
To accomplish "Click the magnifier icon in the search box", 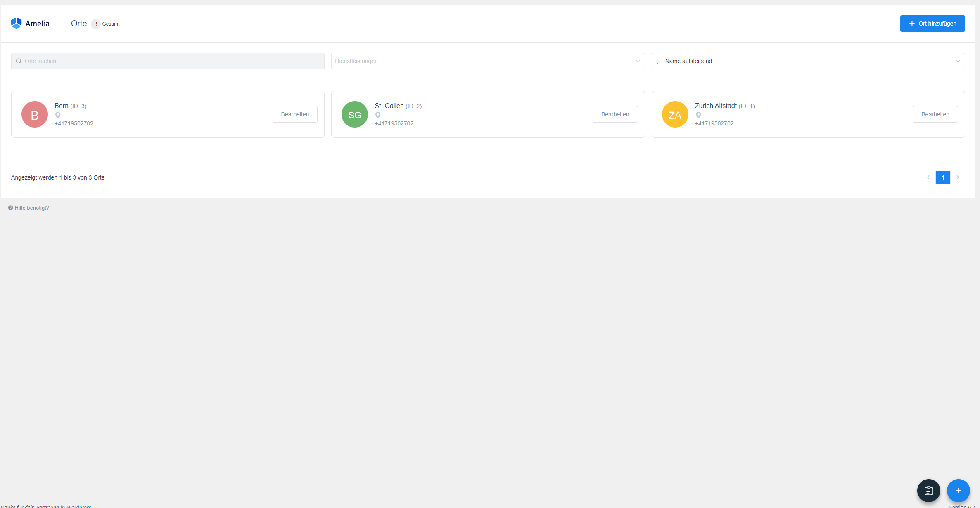I will pyautogui.click(x=19, y=61).
